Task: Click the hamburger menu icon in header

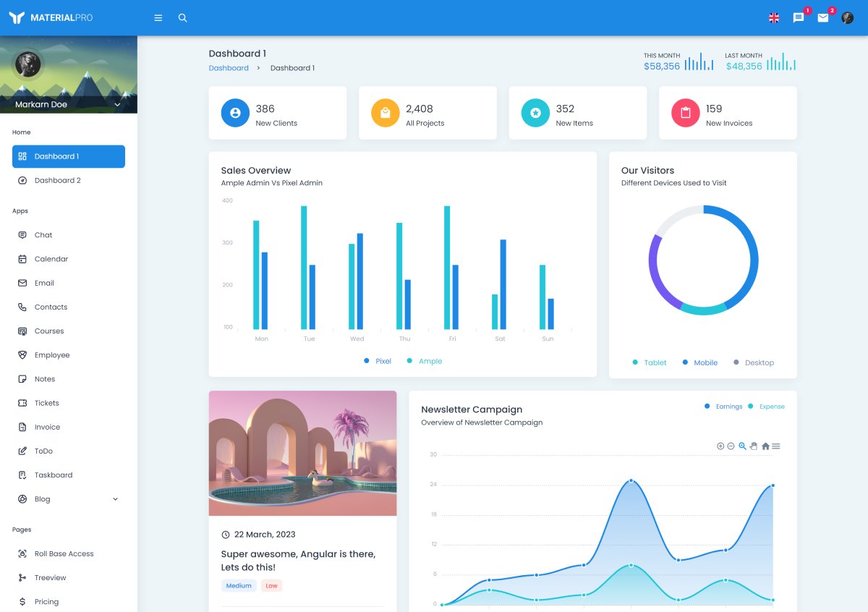Action: tap(158, 18)
